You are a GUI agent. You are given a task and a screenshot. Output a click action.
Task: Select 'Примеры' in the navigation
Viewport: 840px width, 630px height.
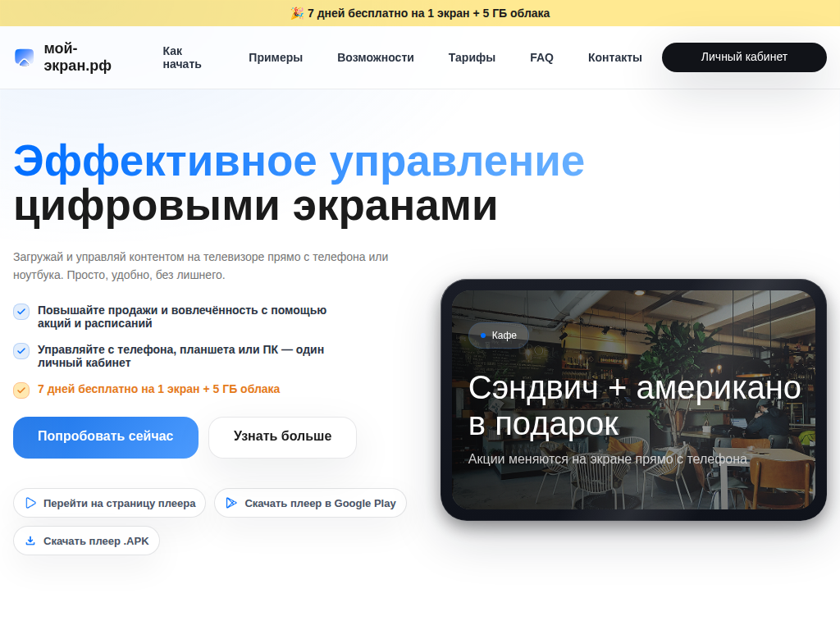click(276, 57)
